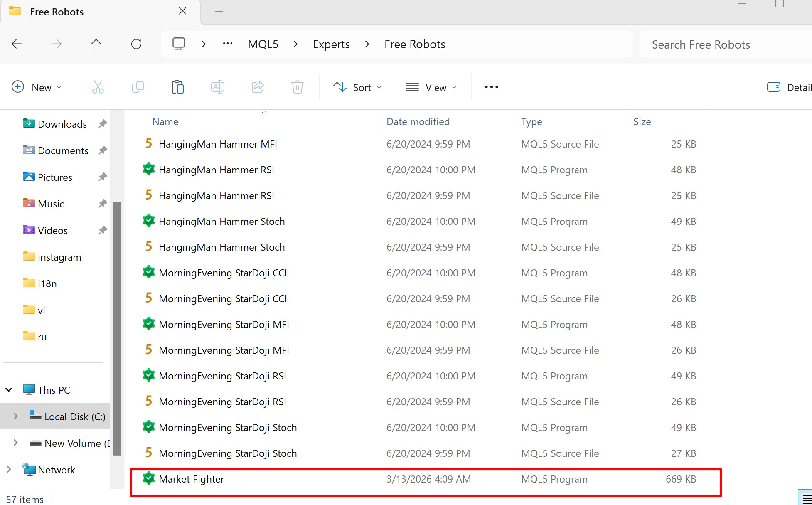Paste from clipboard using toolbar icon
812x505 pixels.
(x=177, y=87)
